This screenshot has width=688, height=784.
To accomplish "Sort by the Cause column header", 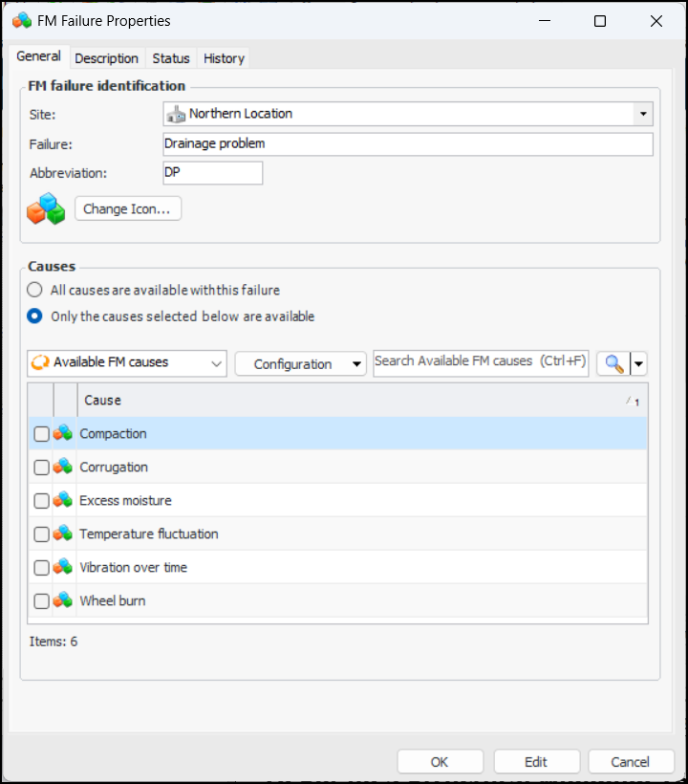I will click(362, 400).
